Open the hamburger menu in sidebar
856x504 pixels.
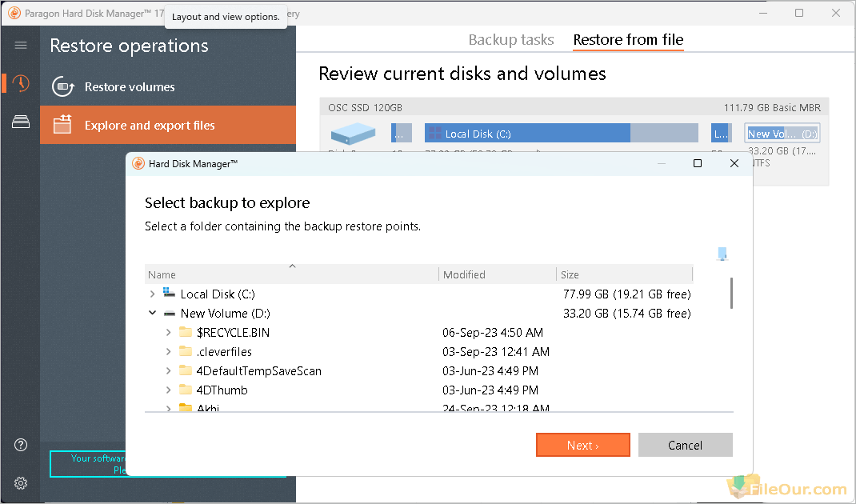[21, 46]
